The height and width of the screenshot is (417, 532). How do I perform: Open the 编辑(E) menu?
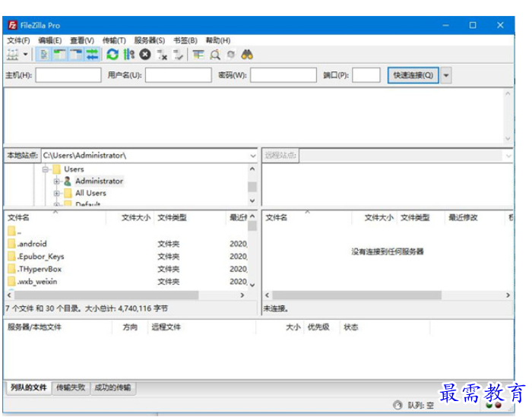[x=50, y=41]
